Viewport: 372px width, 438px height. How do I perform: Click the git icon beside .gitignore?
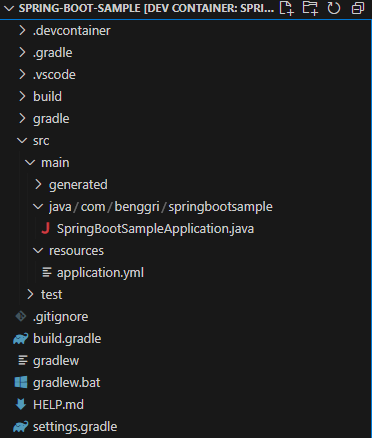(21, 316)
